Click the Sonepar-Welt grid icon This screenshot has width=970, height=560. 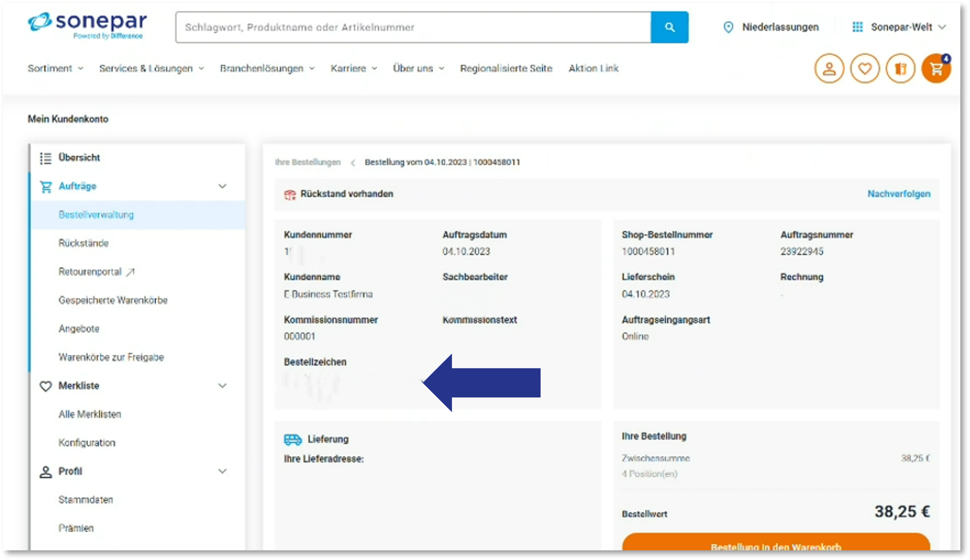[x=857, y=27]
